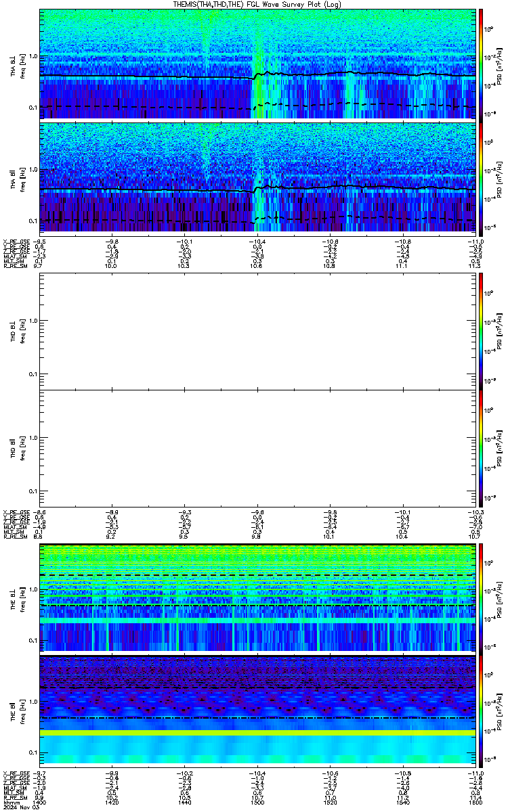Viewport: 508px width, 812px height.
Task: Click the 1540 time tick label
Action: [x=402, y=803]
